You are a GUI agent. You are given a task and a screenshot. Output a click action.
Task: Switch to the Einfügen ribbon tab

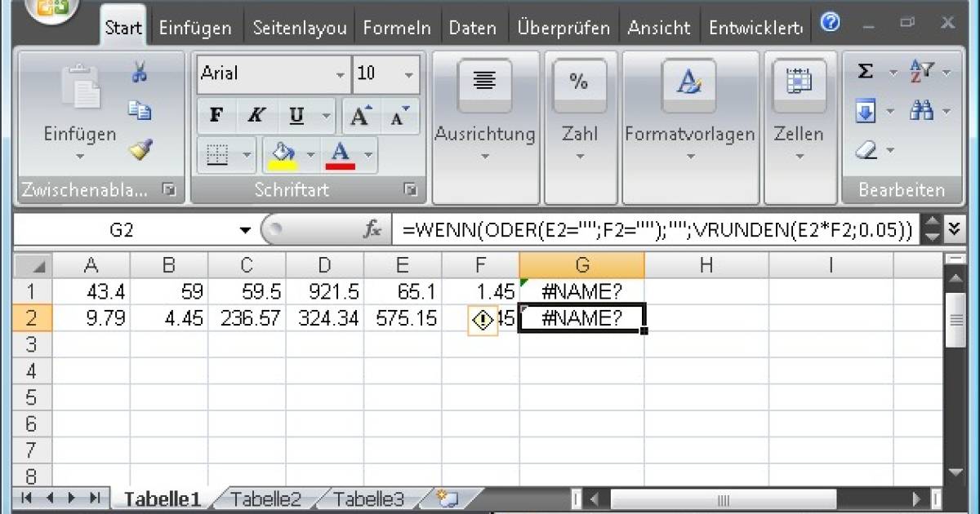(195, 28)
